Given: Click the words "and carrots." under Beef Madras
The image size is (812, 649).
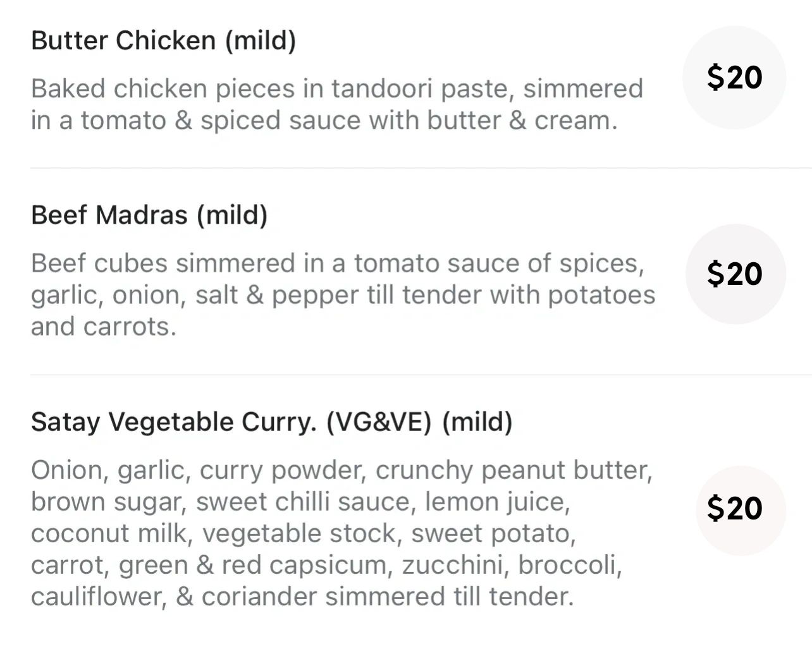Looking at the screenshot, I should tap(103, 327).
